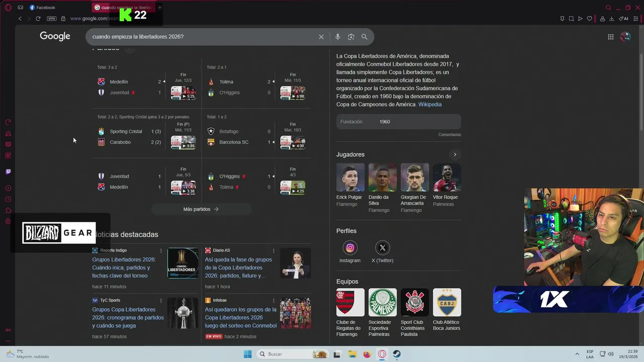Add page to bookmarks heart
The height and width of the screenshot is (362, 644).
pos(589,19)
